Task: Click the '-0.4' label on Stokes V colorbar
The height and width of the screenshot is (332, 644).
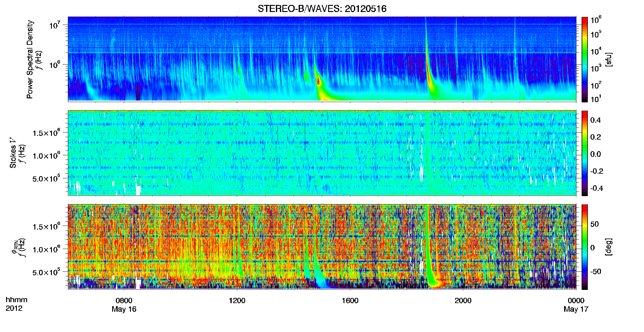Action: click(597, 188)
